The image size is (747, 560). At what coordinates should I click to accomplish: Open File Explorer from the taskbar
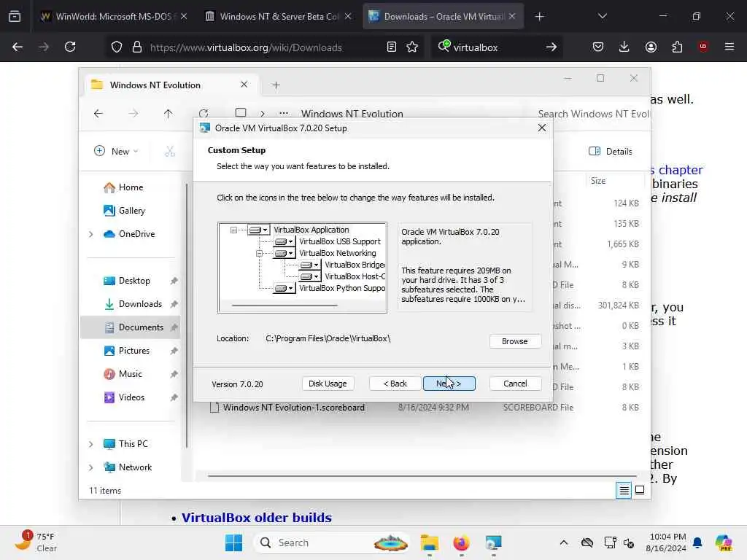pos(429,542)
